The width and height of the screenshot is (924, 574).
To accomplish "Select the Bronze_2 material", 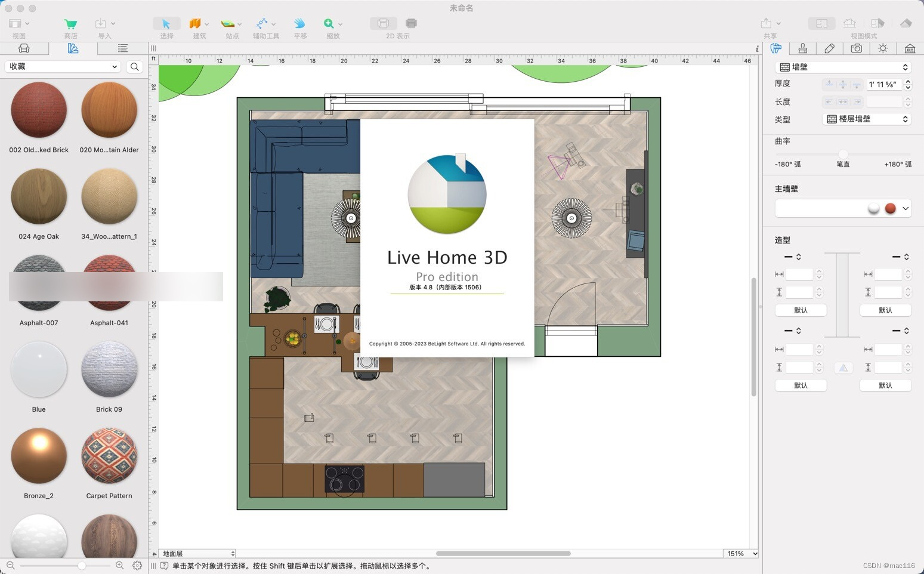I will point(39,456).
